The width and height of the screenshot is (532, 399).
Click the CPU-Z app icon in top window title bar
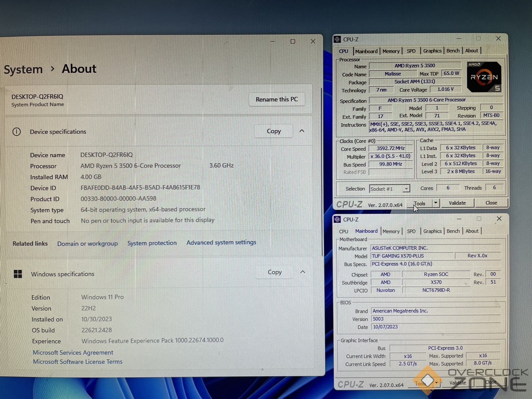coord(337,39)
